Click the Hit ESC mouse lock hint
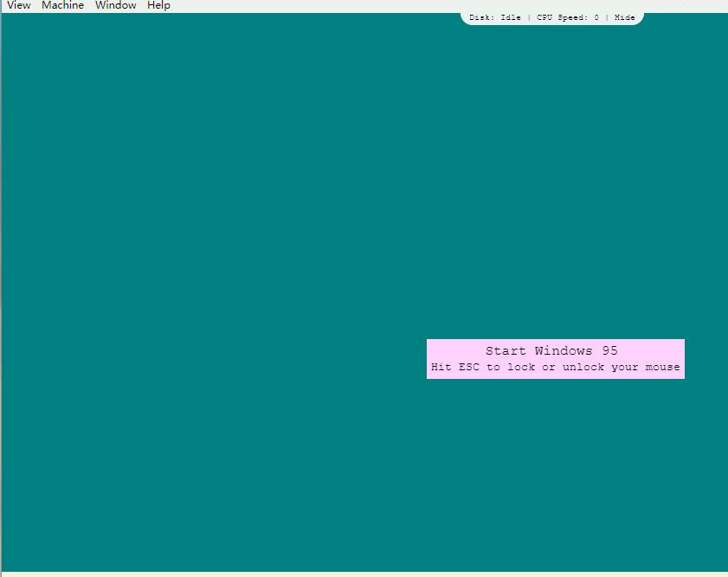This screenshot has width=728, height=577. click(x=555, y=368)
